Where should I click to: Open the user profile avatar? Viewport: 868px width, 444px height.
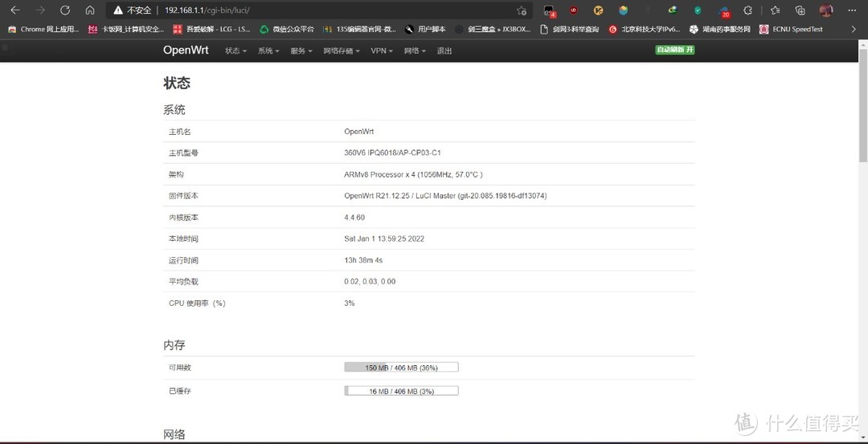tap(826, 10)
